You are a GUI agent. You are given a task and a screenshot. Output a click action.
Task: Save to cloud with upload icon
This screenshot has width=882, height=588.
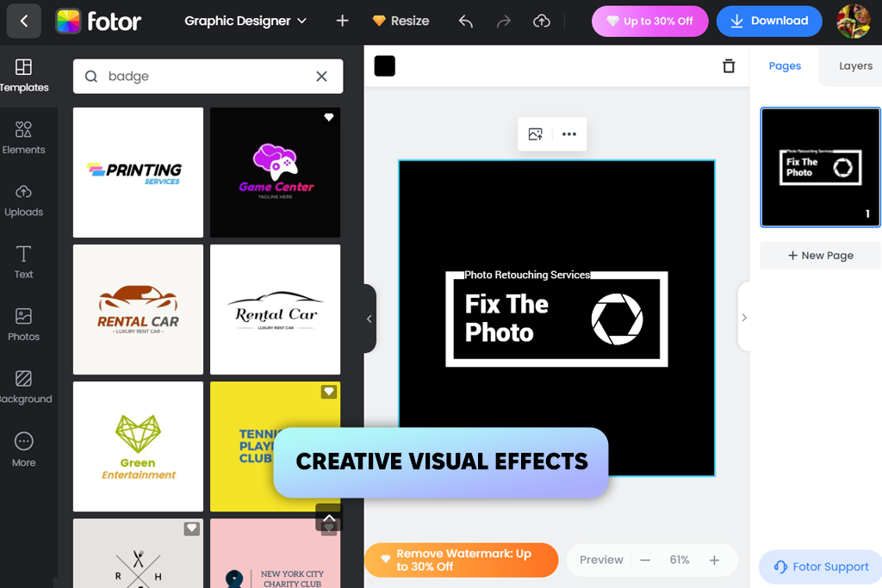tap(541, 22)
